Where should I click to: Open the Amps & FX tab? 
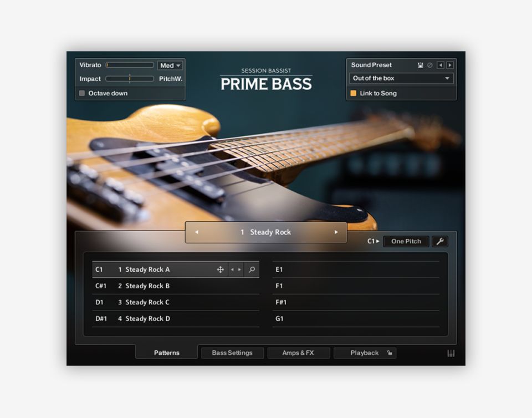pos(298,353)
